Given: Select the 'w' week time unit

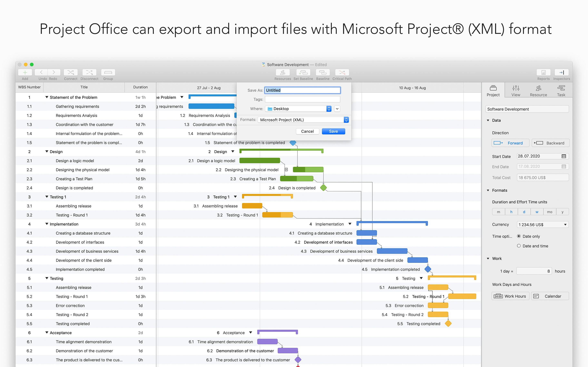Looking at the screenshot, I should 537,212.
